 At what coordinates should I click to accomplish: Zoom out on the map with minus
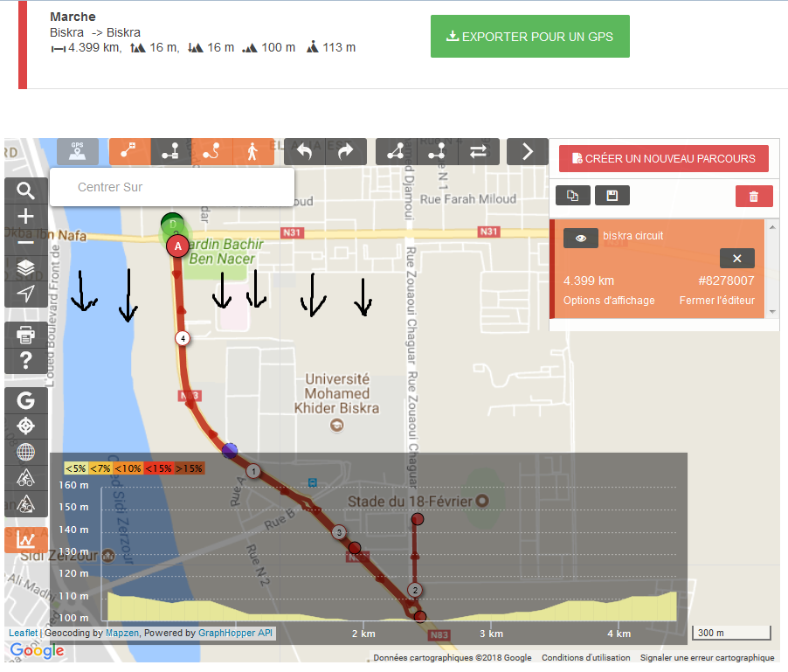[x=25, y=242]
